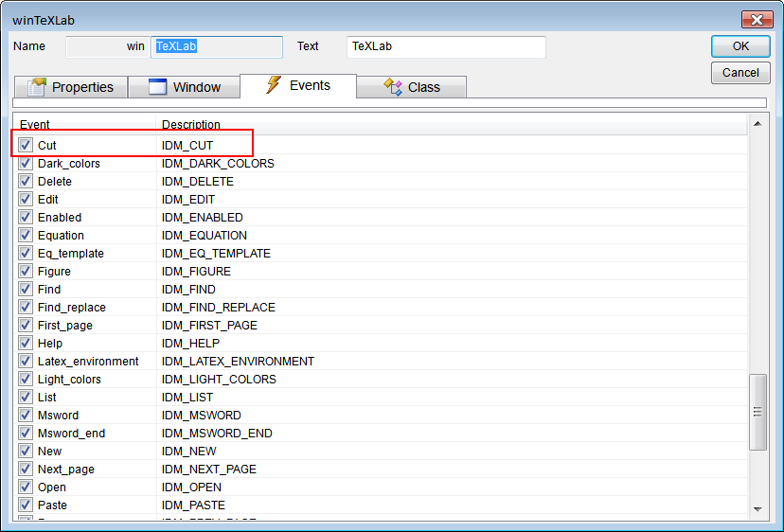Toggle the Eq_template event checkbox
784x532 pixels.
point(26,253)
